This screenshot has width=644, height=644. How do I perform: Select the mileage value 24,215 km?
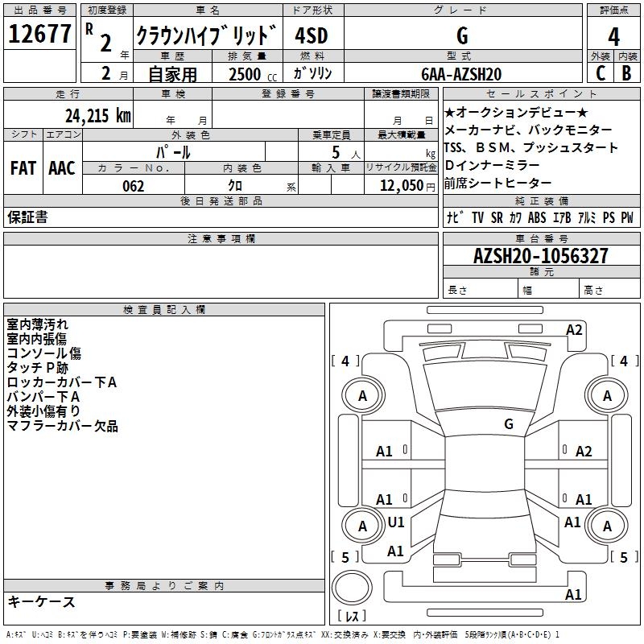98,115
